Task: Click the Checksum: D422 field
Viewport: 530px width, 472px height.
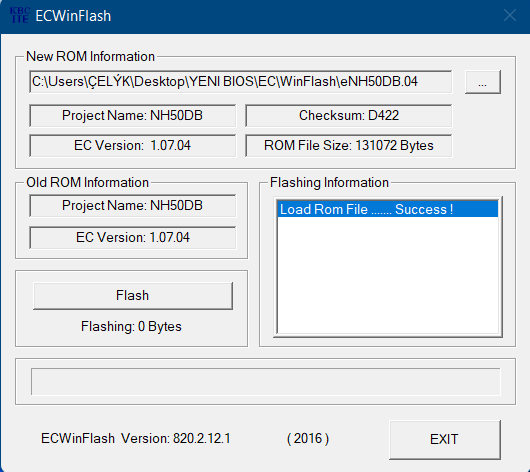Action: [348, 116]
